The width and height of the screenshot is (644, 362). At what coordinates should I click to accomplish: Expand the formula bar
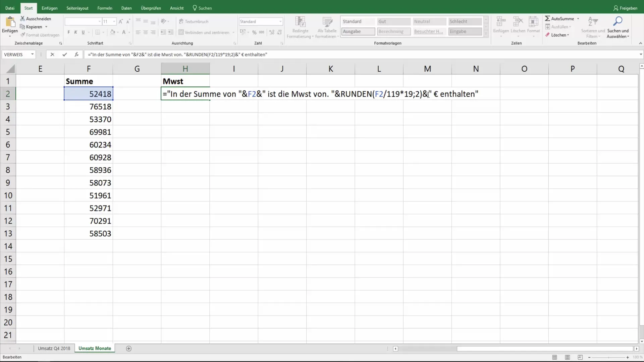(x=641, y=54)
